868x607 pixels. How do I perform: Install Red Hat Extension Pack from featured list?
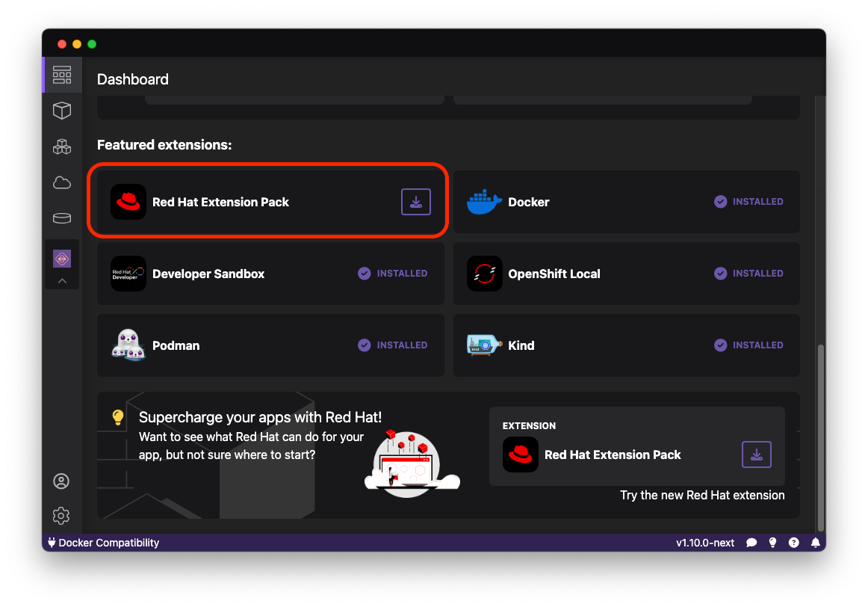tap(416, 202)
